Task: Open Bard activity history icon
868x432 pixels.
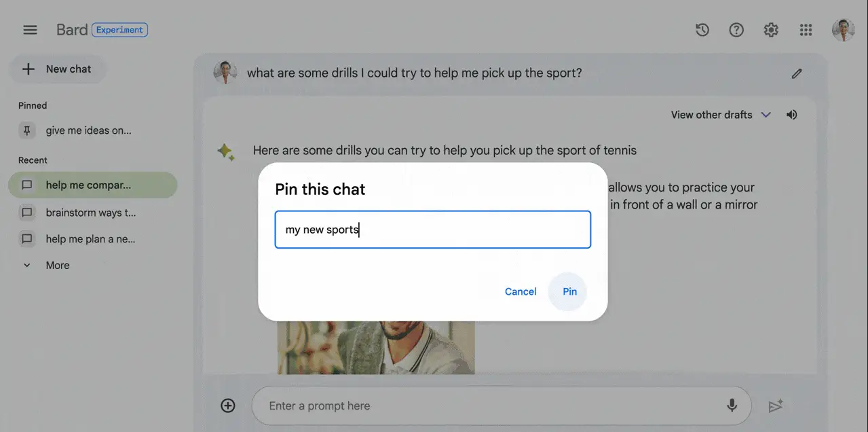Action: [x=702, y=30]
